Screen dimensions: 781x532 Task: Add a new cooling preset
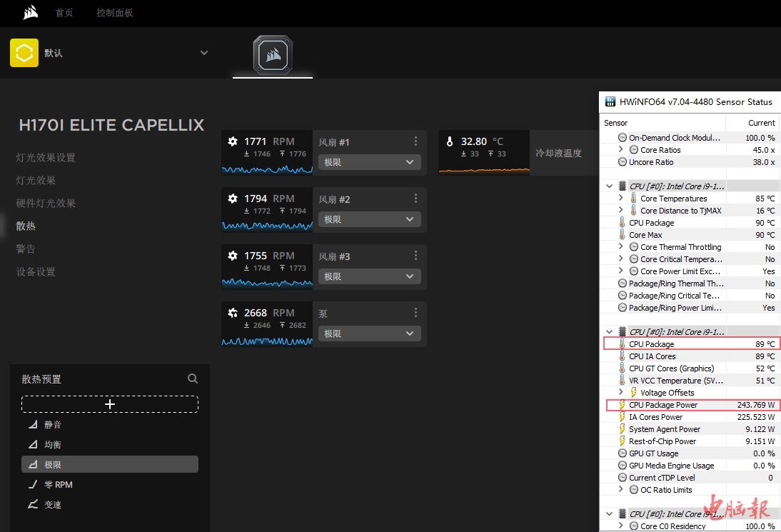click(x=110, y=404)
